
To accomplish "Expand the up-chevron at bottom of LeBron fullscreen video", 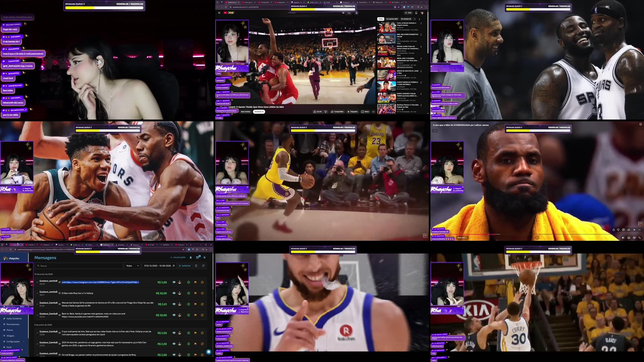I will (537, 238).
